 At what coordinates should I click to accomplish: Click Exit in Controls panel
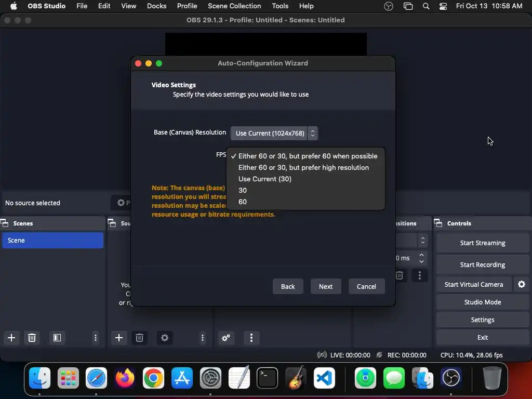(483, 337)
